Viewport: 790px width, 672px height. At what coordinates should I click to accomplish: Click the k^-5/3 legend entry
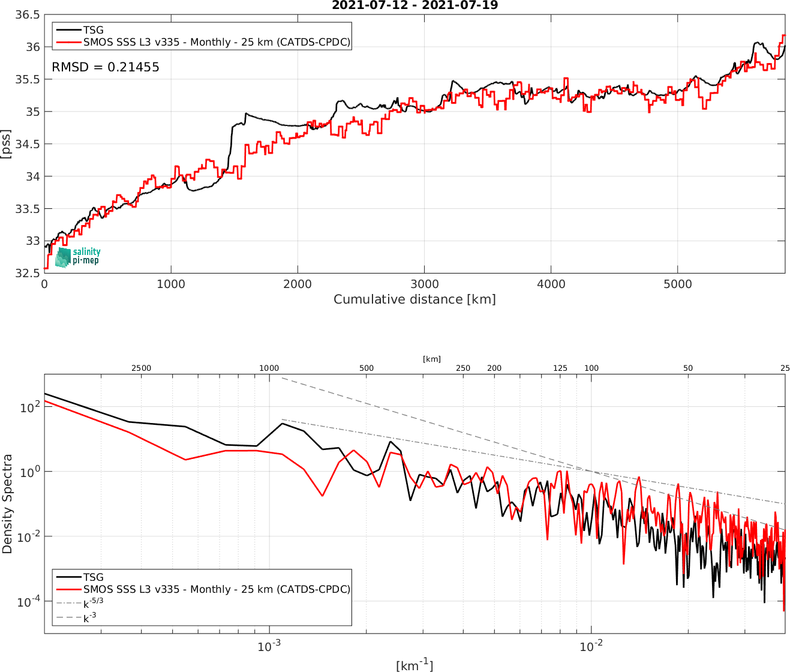(x=80, y=603)
